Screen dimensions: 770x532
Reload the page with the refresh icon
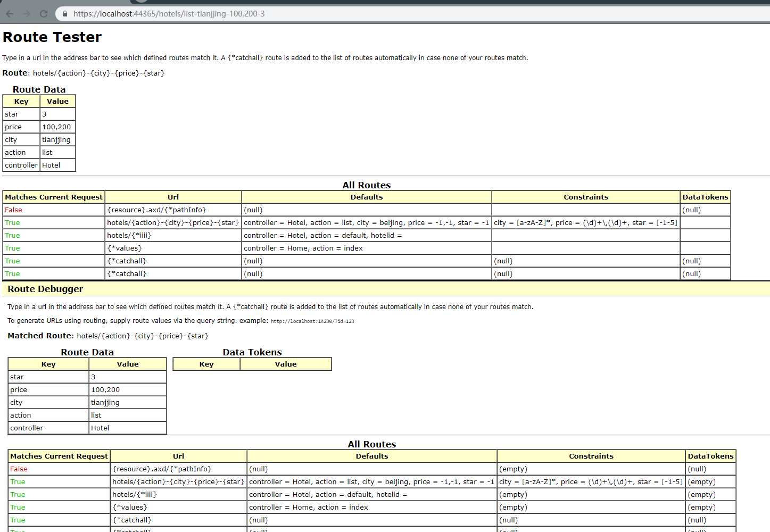pos(44,14)
